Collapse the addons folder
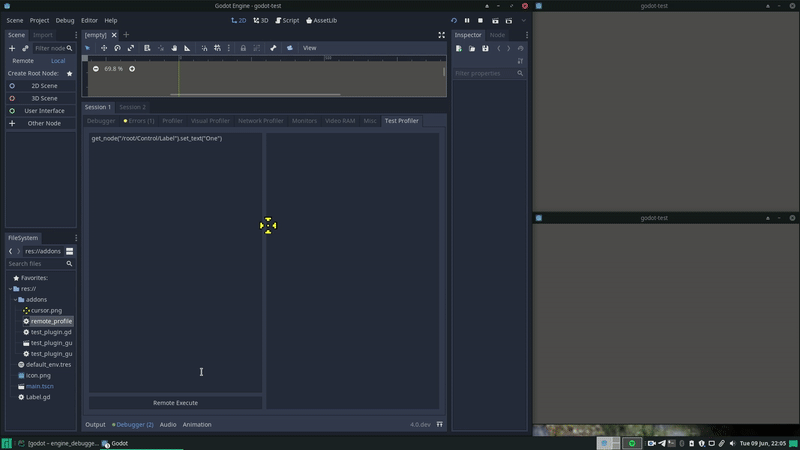The height and width of the screenshot is (450, 800). [x=15, y=299]
